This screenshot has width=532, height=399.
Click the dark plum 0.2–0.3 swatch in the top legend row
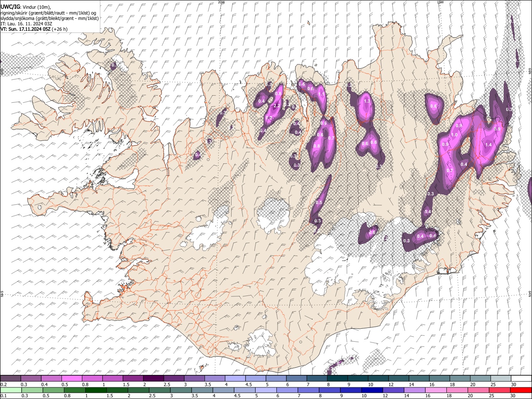[x=10, y=379]
